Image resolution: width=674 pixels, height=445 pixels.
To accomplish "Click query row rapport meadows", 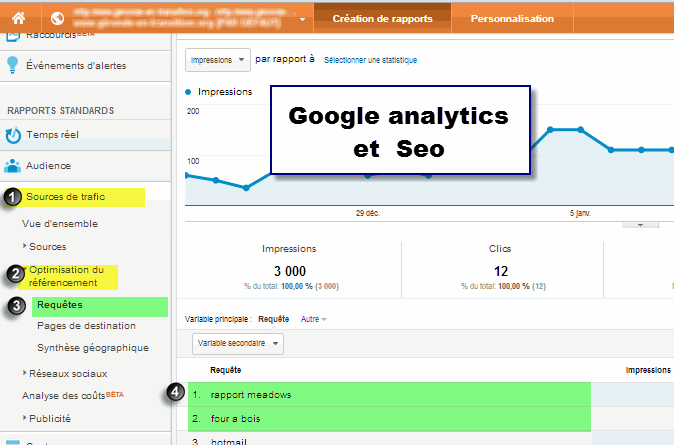I will coord(251,395).
